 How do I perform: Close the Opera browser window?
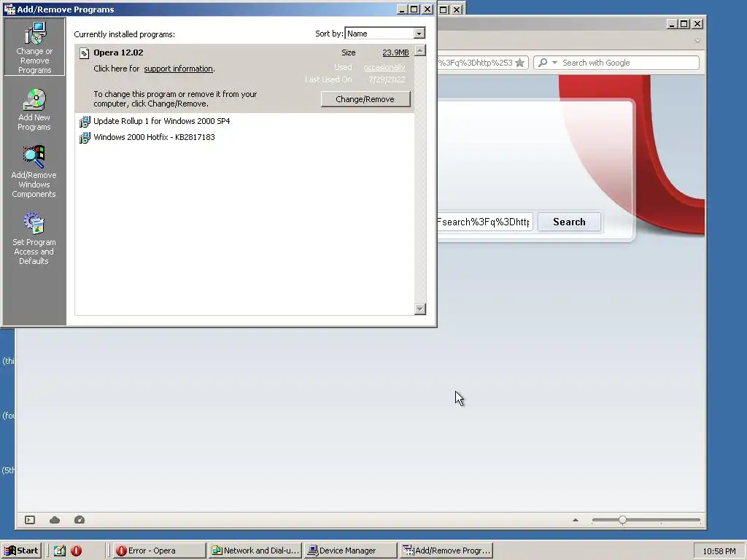(697, 24)
